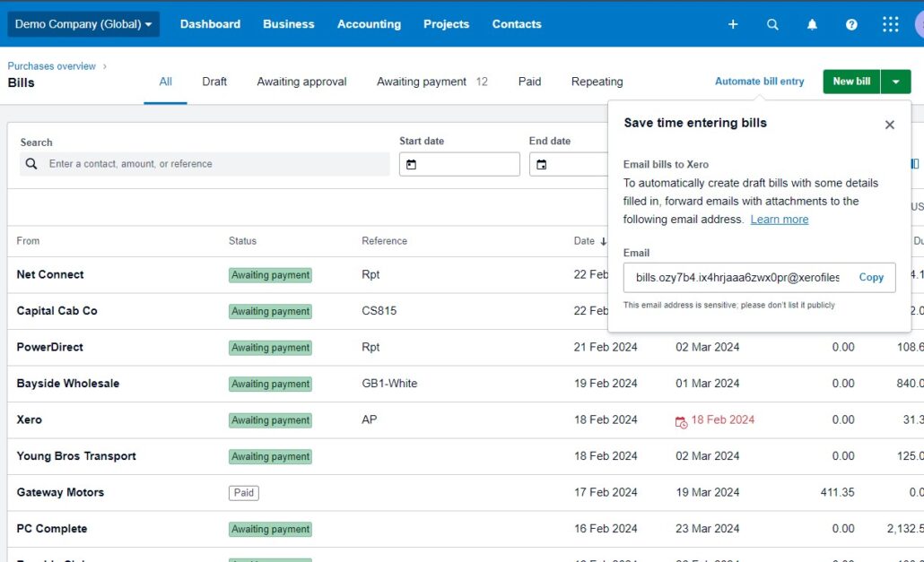The width and height of the screenshot is (924, 562).
Task: Open the quick-create plus icon
Action: pyautogui.click(x=733, y=24)
